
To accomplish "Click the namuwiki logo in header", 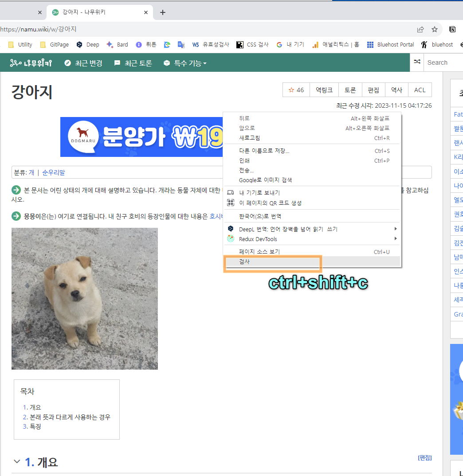I will click(31, 63).
